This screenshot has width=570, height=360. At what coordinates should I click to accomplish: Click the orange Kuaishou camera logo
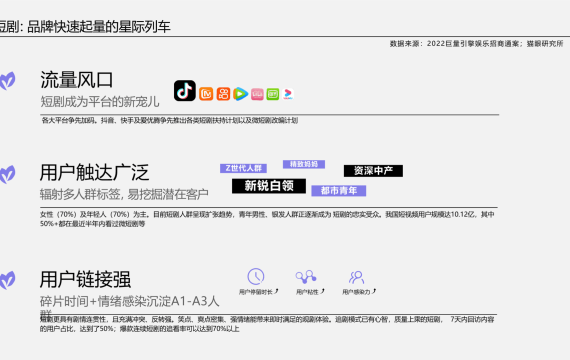(223, 94)
